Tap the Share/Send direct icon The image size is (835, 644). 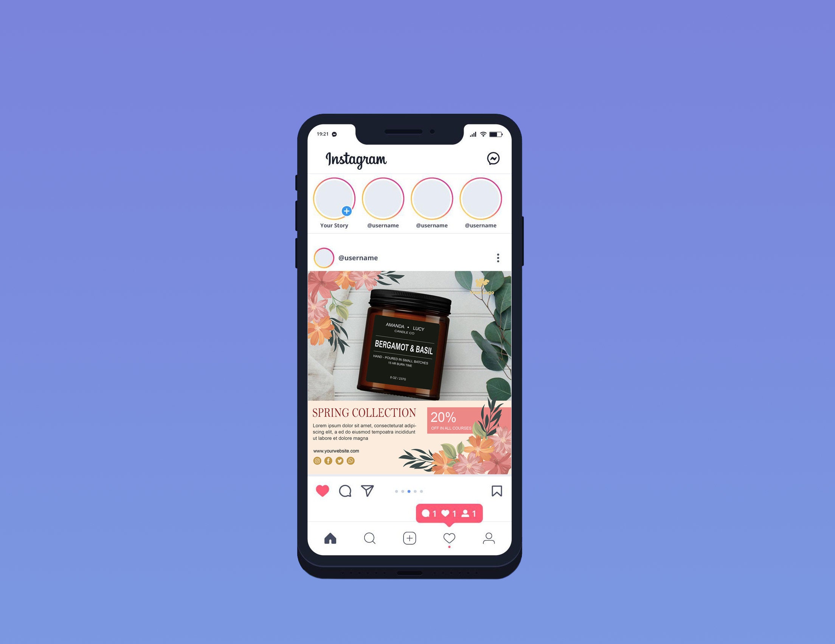(x=368, y=491)
